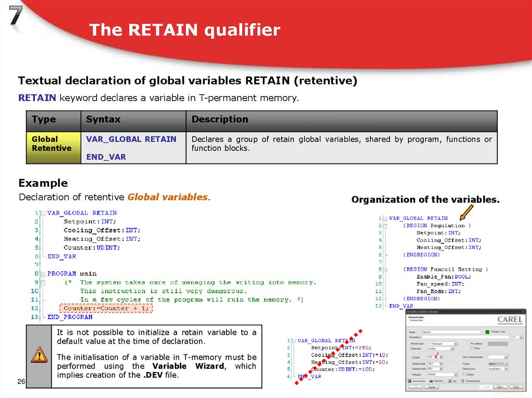
Task: Open the Memory type dropdown
Action: (456, 344)
